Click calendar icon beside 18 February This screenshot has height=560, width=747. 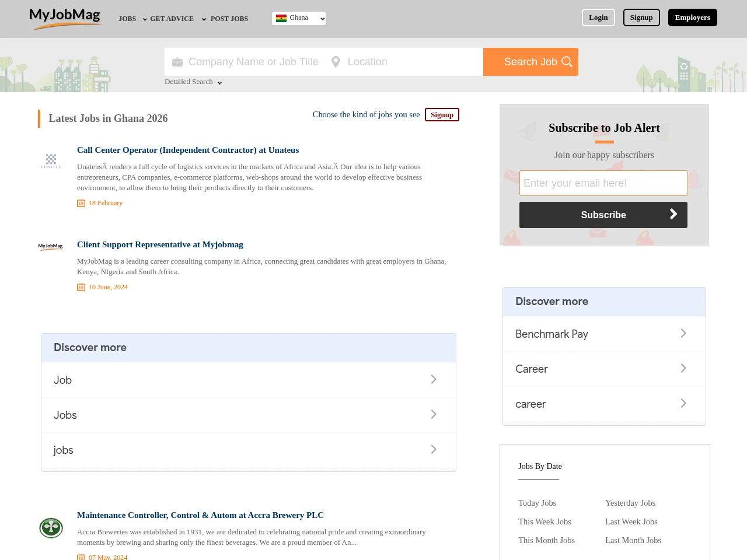click(x=81, y=203)
